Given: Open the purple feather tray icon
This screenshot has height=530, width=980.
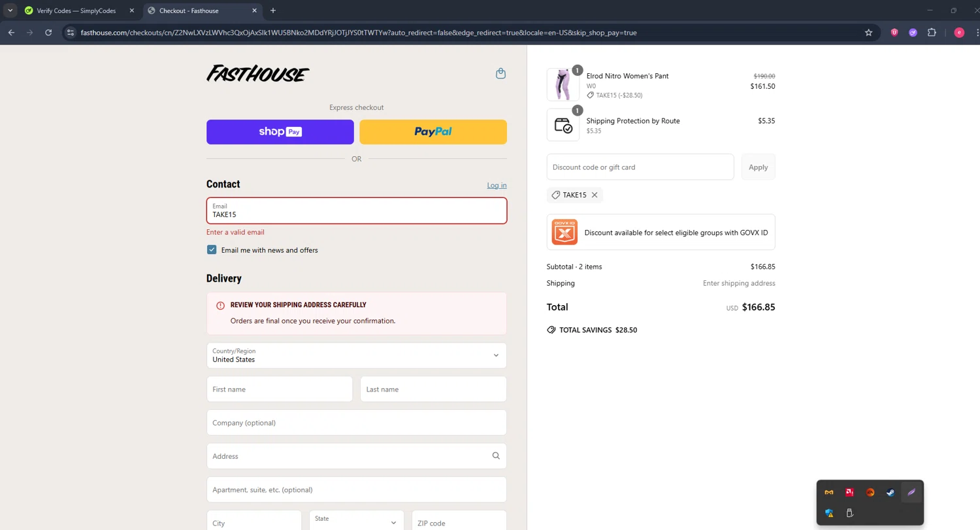Looking at the screenshot, I should click(911, 493).
